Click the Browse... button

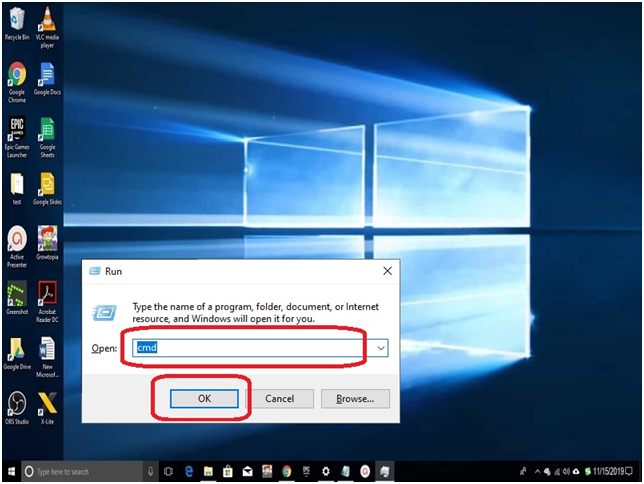355,399
